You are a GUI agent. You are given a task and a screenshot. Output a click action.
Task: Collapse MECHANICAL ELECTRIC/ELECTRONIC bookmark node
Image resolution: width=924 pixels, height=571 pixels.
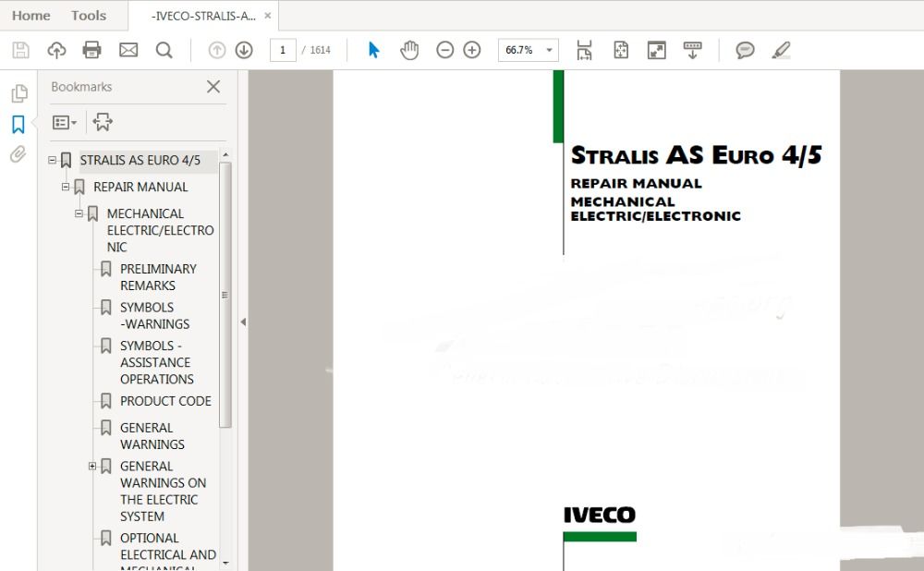coord(79,213)
